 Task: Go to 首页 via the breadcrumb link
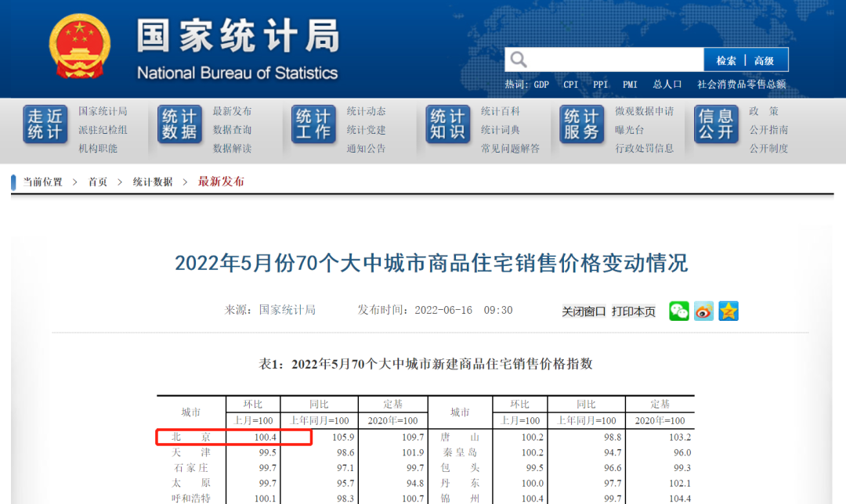tap(97, 180)
